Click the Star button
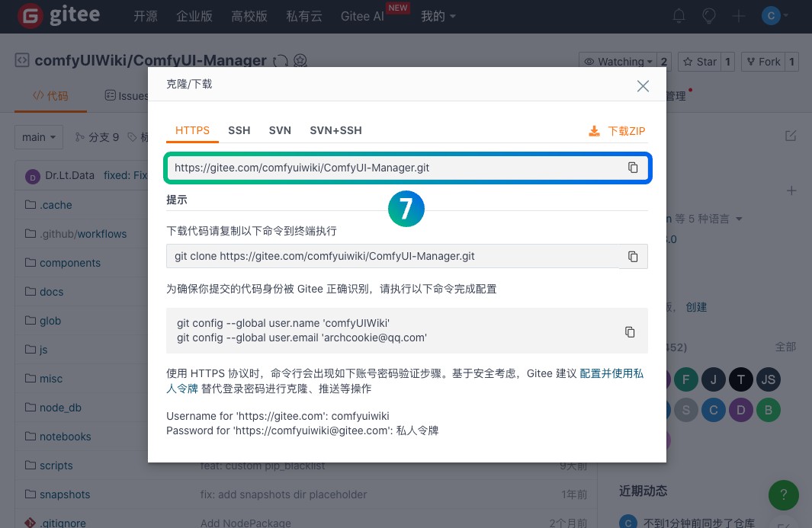Viewport: 812px width, 528px height. click(700, 62)
